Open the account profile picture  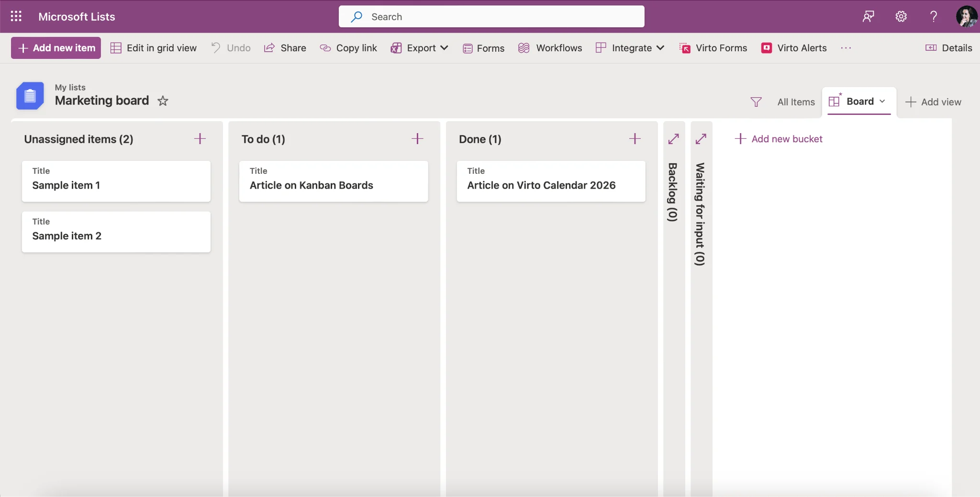click(967, 17)
